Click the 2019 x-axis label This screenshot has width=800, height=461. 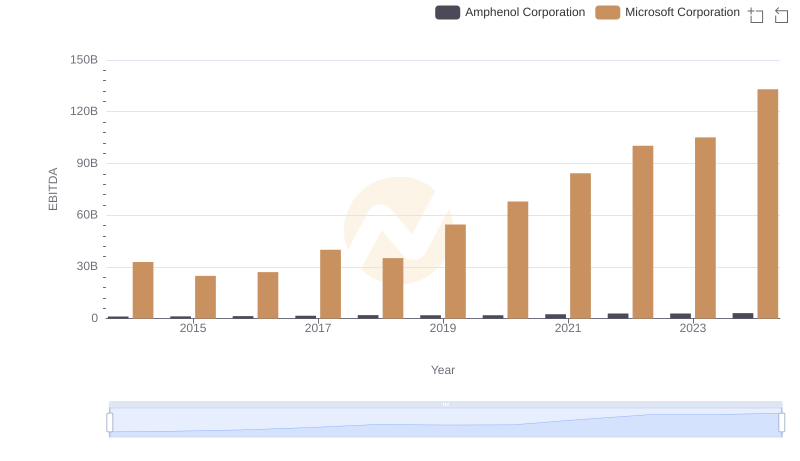(x=443, y=328)
